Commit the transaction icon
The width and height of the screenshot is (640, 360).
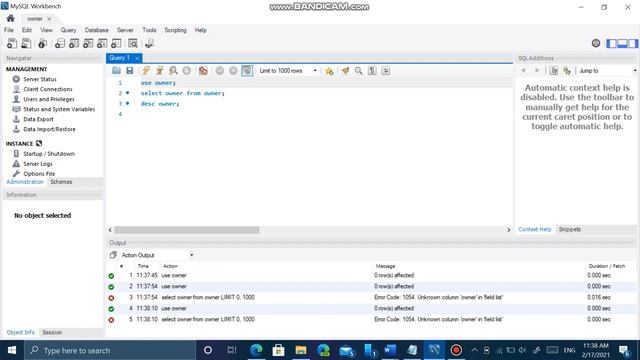220,71
